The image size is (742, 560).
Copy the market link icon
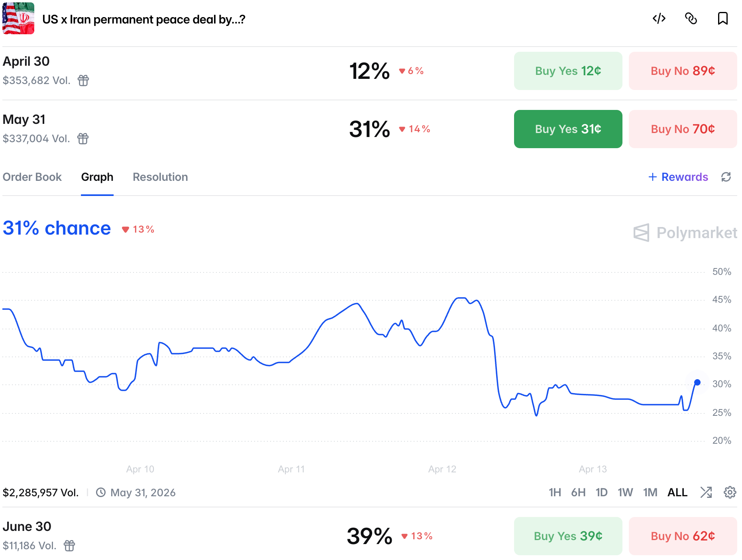691,18
